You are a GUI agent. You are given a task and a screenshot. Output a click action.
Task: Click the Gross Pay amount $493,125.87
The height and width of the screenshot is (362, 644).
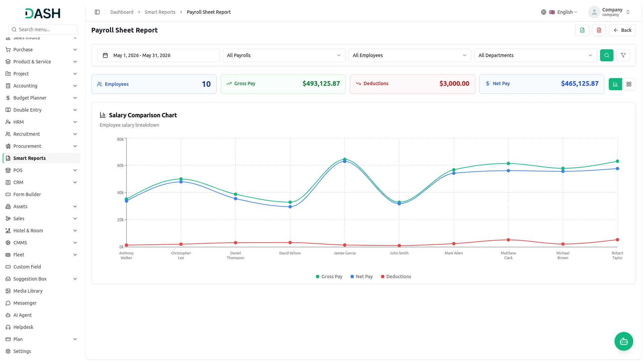click(x=321, y=83)
